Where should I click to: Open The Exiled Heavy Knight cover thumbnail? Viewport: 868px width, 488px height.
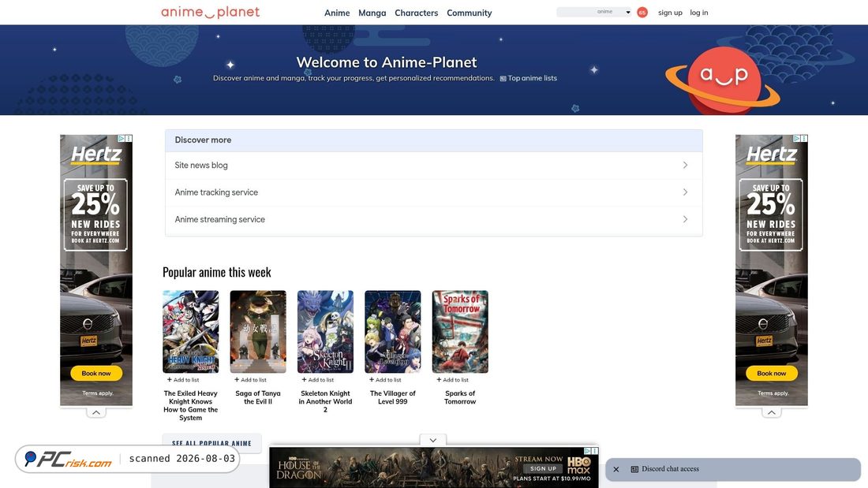pyautogui.click(x=190, y=331)
